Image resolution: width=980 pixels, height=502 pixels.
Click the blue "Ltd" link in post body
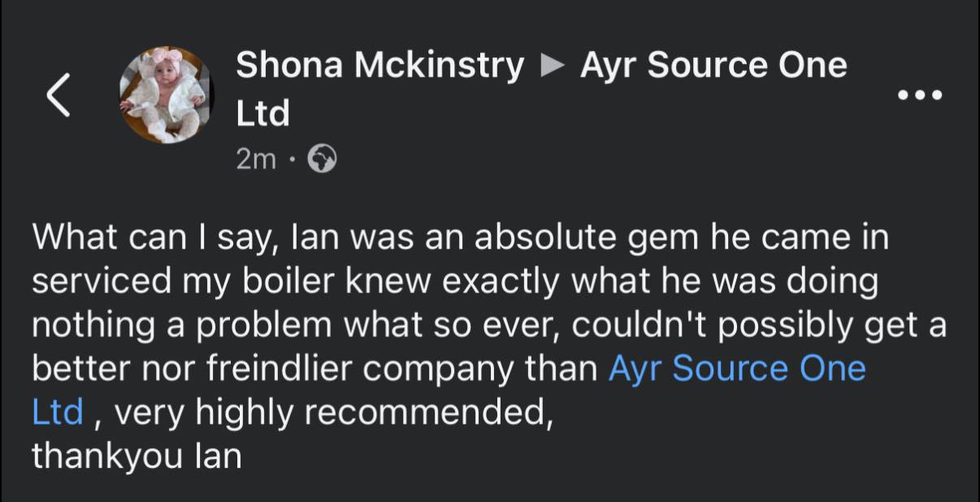coord(57,413)
